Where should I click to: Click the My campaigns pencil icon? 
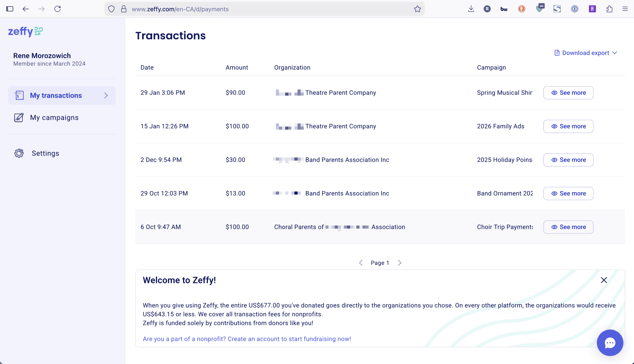(x=19, y=118)
